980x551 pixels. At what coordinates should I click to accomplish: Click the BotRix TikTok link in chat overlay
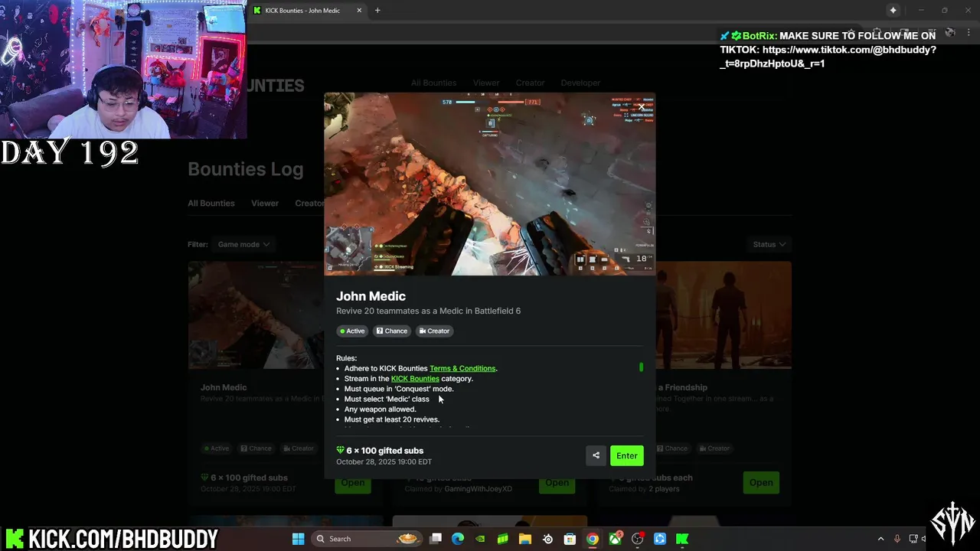[828, 56]
